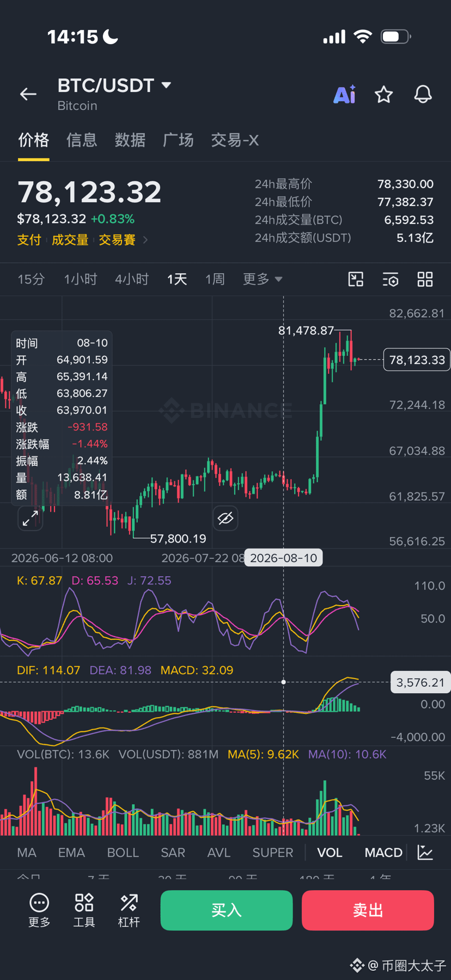This screenshot has height=980, width=451.
Task: Open the price alert bell
Action: pyautogui.click(x=423, y=94)
